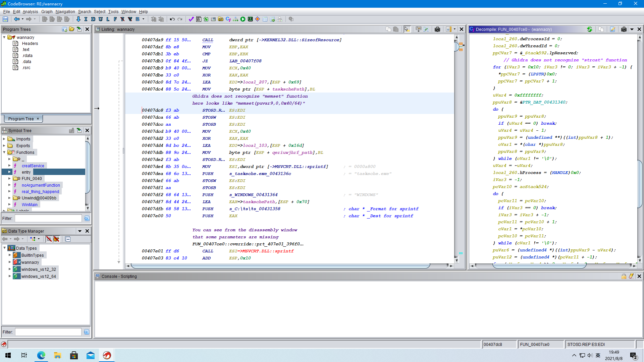Open default tree view in Program Trees
Viewport: 644px width, 362px height.
[64, 29]
